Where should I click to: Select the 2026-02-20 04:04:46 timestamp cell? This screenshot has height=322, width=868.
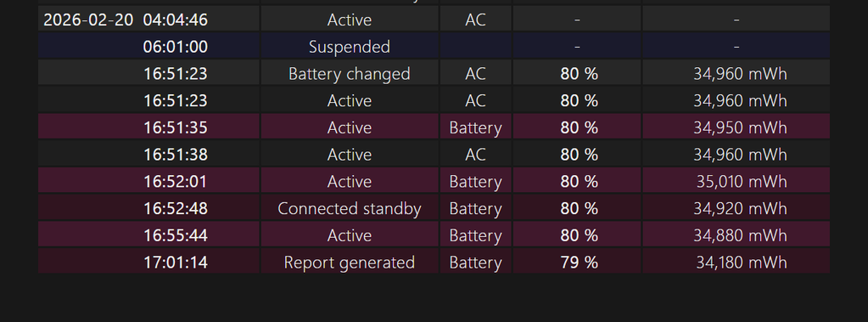[x=126, y=20]
